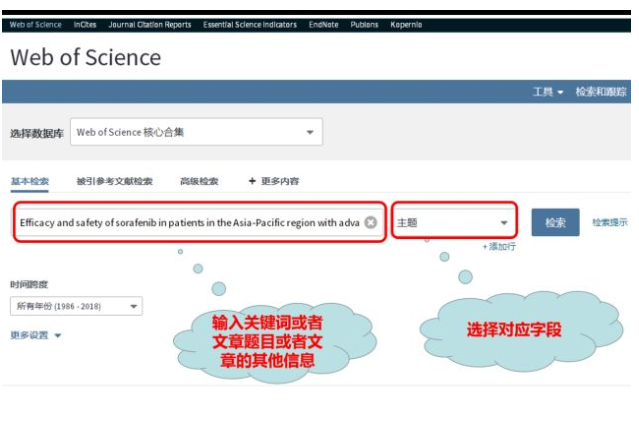The width and height of the screenshot is (639, 437).
Task: Open InCites in the top bar
Action: 85,24
